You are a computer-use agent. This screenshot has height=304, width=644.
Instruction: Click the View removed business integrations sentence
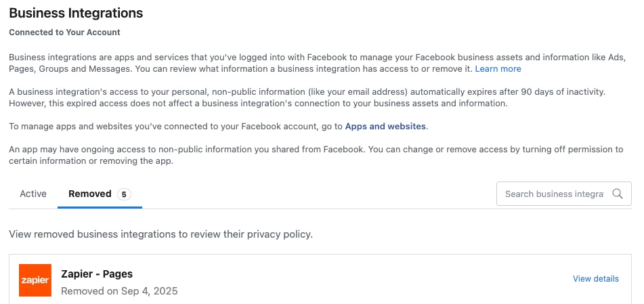(x=161, y=234)
